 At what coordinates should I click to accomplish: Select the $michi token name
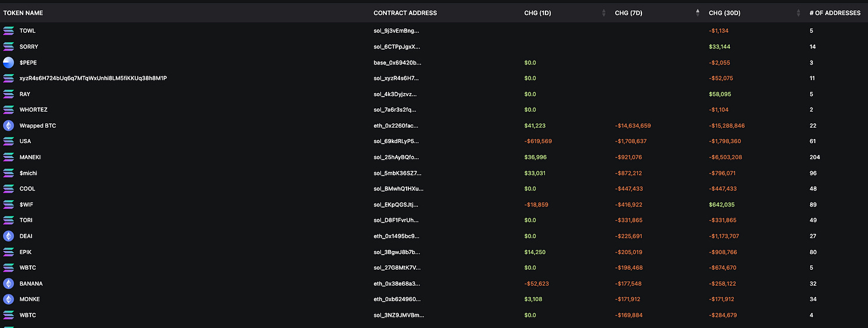point(29,173)
